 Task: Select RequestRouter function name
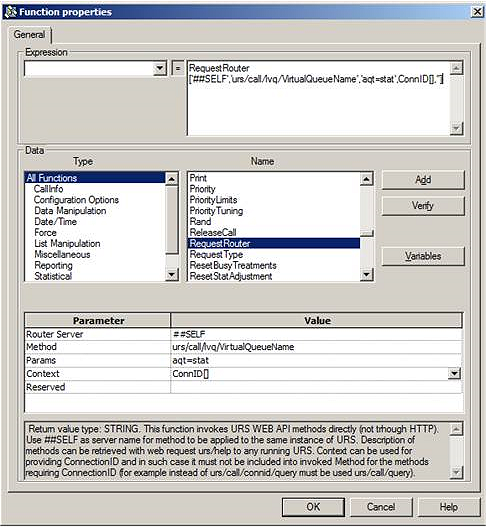tap(274, 243)
